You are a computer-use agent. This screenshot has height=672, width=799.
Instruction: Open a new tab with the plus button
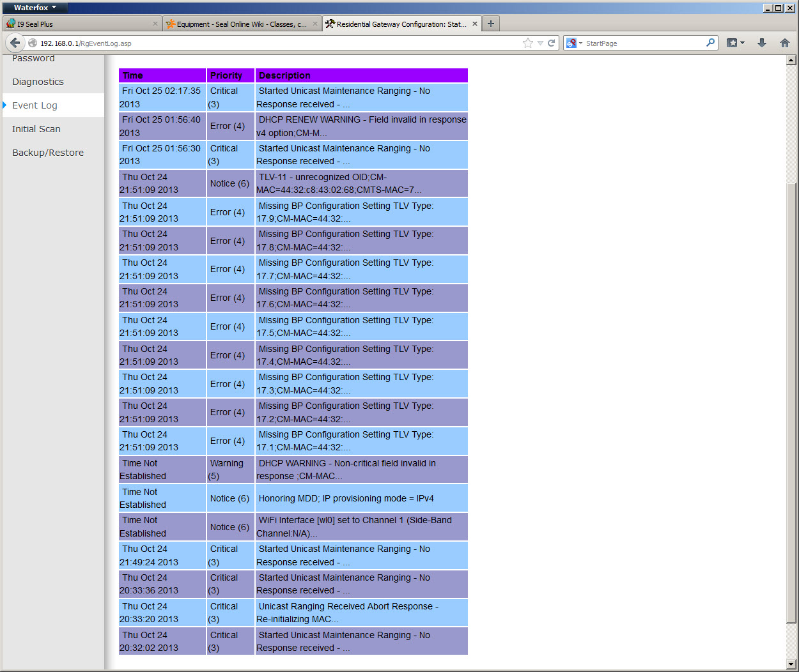[491, 24]
